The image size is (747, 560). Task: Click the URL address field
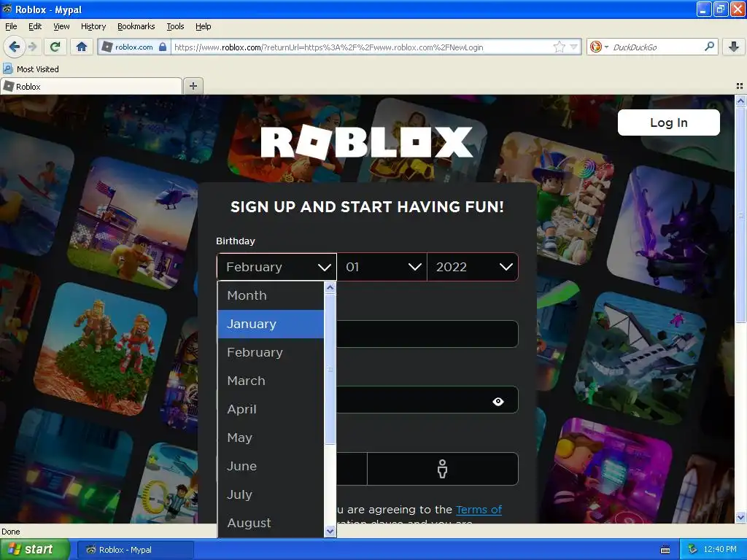[361, 47]
